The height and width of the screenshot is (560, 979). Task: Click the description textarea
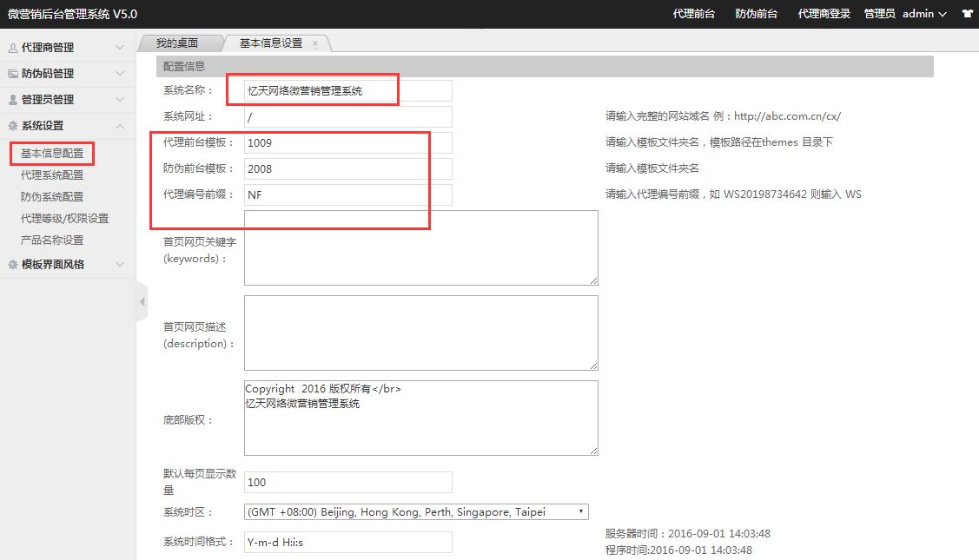(420, 333)
